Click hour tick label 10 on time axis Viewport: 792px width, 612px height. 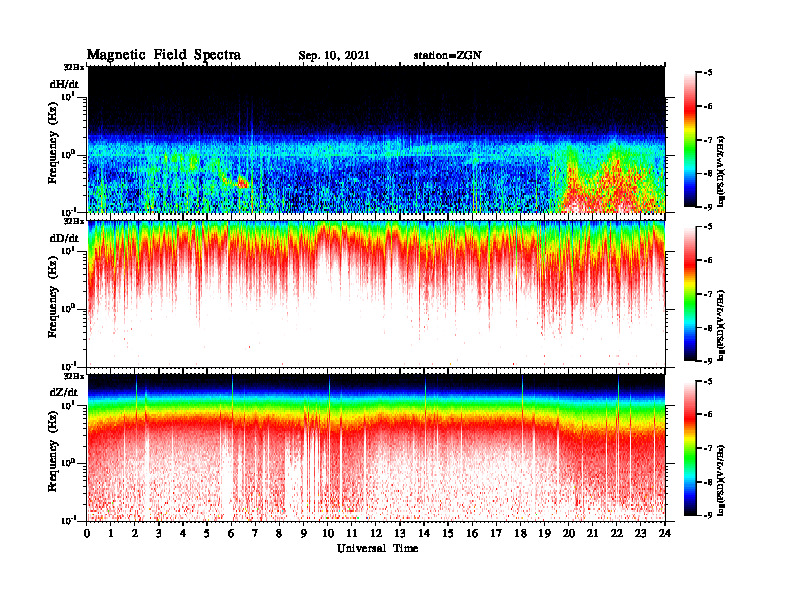(328, 534)
